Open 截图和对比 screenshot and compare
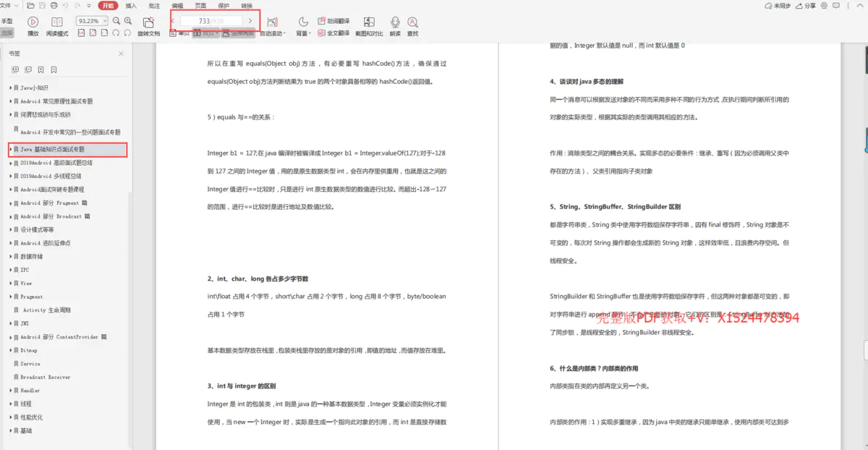This screenshot has width=868, height=450. click(x=369, y=27)
